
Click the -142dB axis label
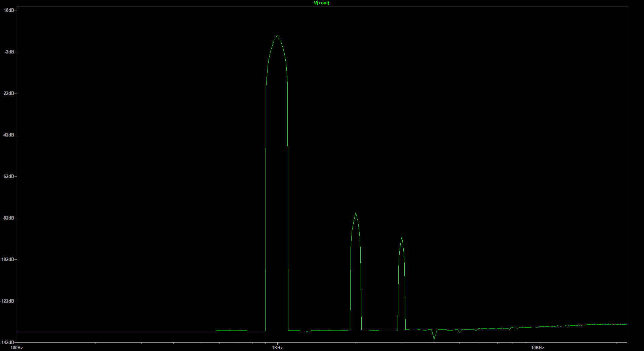pyautogui.click(x=7, y=342)
